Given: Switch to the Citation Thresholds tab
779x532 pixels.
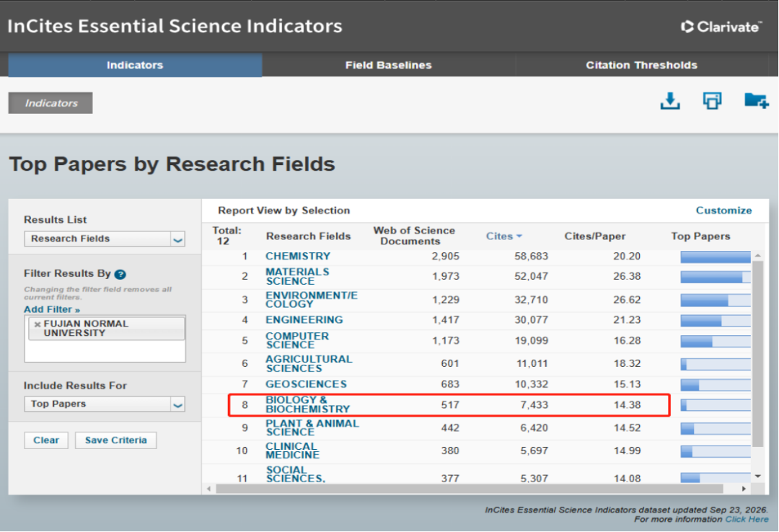Looking at the screenshot, I should [x=641, y=65].
